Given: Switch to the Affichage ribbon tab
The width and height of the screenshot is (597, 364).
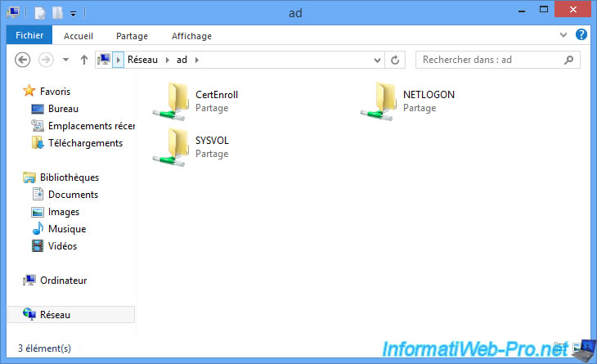Looking at the screenshot, I should pyautogui.click(x=191, y=35).
